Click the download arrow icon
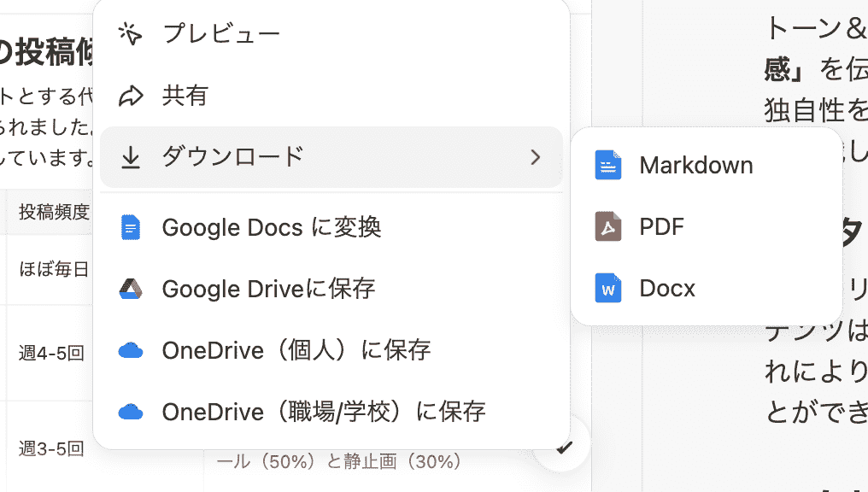Screen dimensions: 868x492 coord(131,157)
